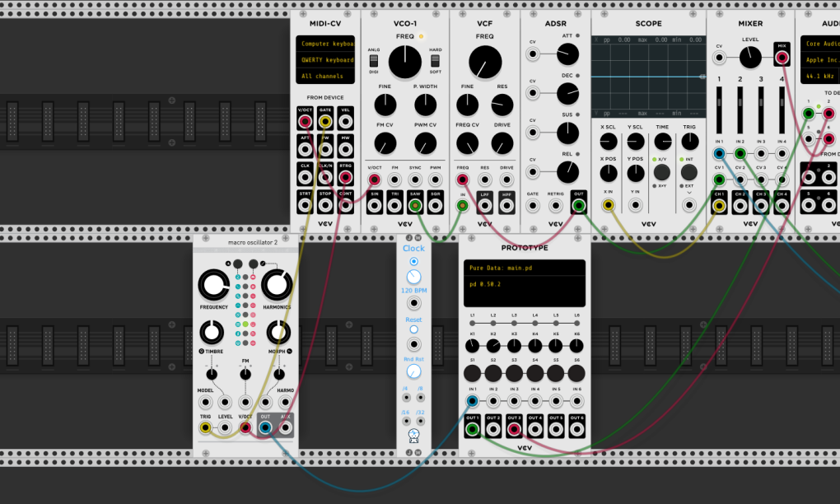Open the Apple Inc. device menu
840x504 pixels.
coord(820,60)
